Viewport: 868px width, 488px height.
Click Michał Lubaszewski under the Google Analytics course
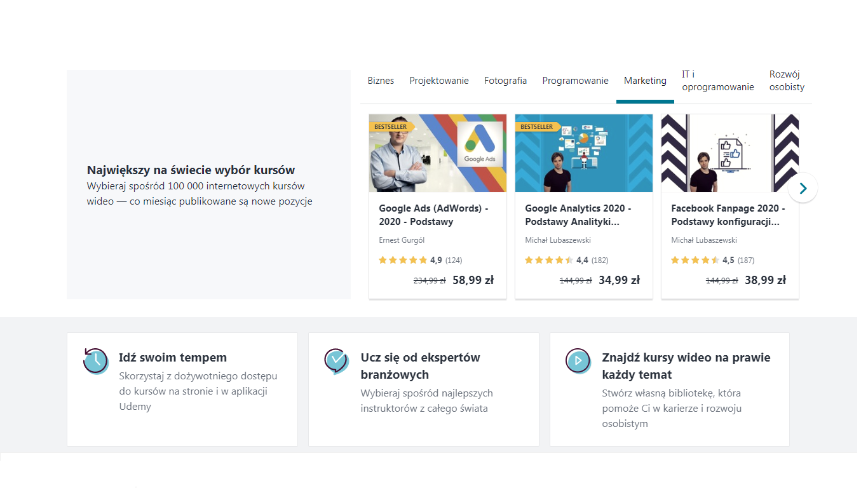point(557,240)
